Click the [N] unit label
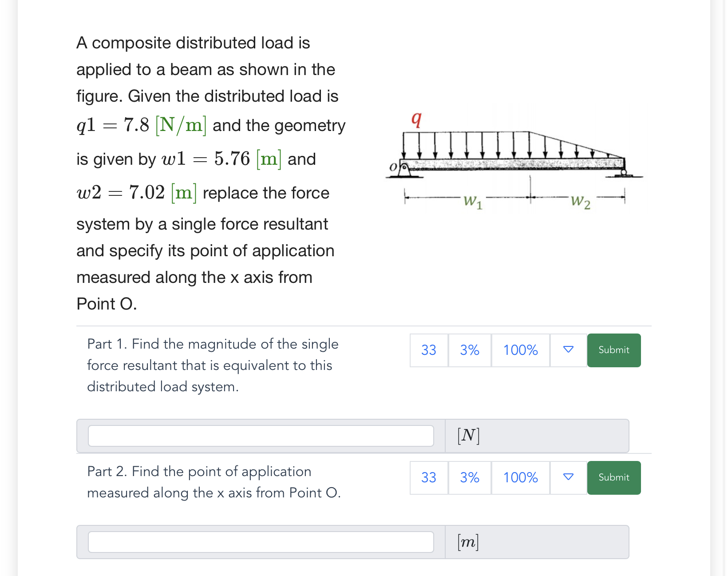The image size is (728, 576). [x=468, y=436]
